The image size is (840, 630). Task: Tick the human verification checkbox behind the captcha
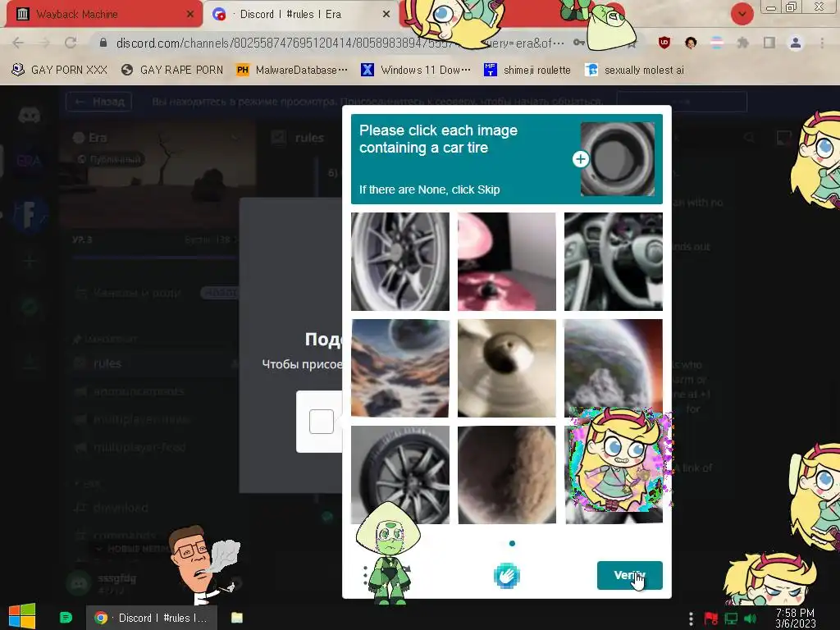pos(322,422)
